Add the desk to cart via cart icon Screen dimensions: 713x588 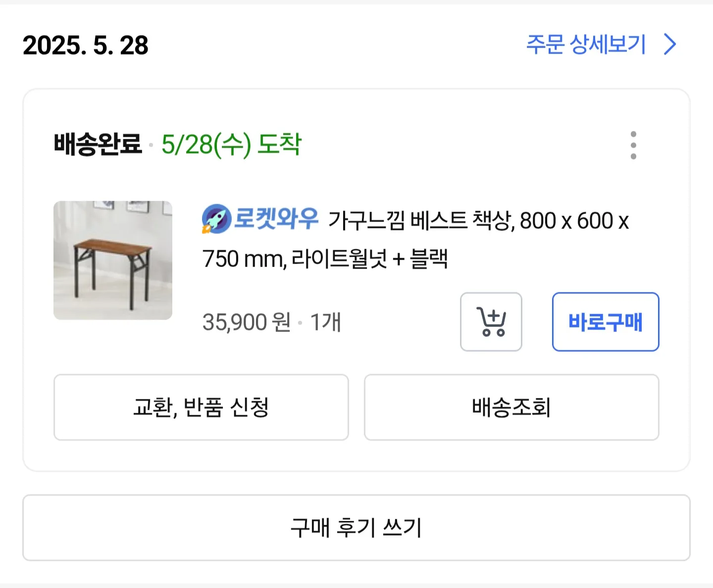coord(491,322)
